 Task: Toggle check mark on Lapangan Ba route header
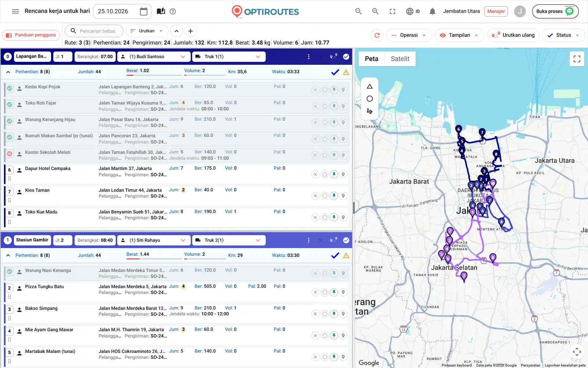click(x=346, y=57)
